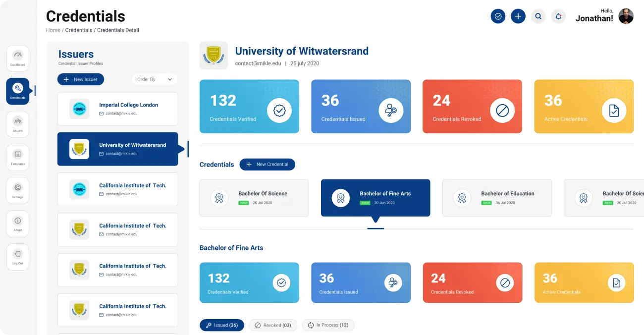This screenshot has width=644, height=335.
Task: Click the Home breadcrumb link
Action: 53,30
